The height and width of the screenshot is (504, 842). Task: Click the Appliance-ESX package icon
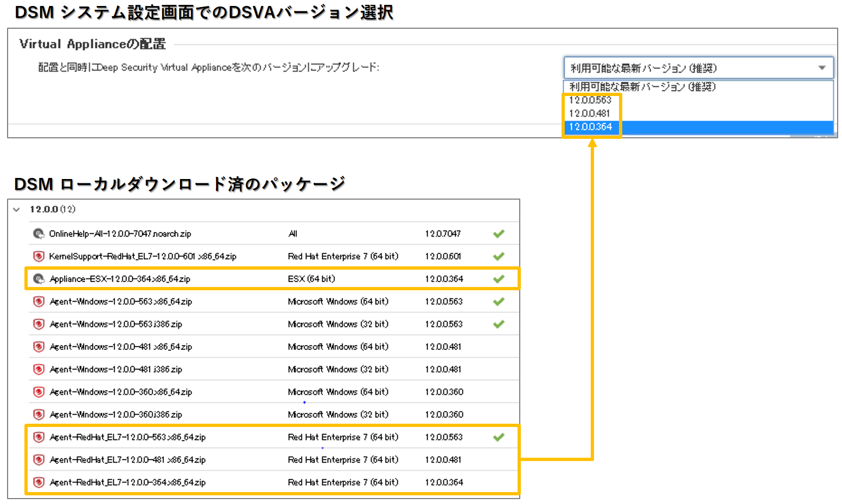point(39,279)
